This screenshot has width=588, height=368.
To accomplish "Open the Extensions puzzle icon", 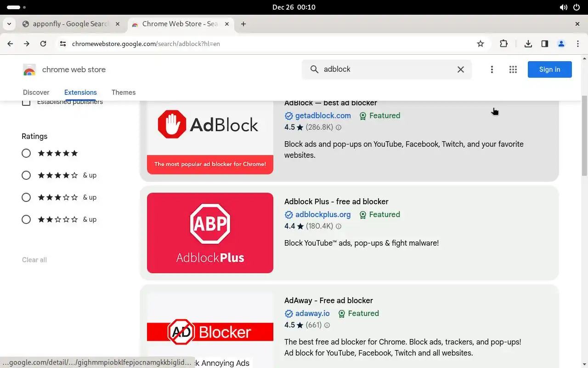I will click(x=504, y=44).
